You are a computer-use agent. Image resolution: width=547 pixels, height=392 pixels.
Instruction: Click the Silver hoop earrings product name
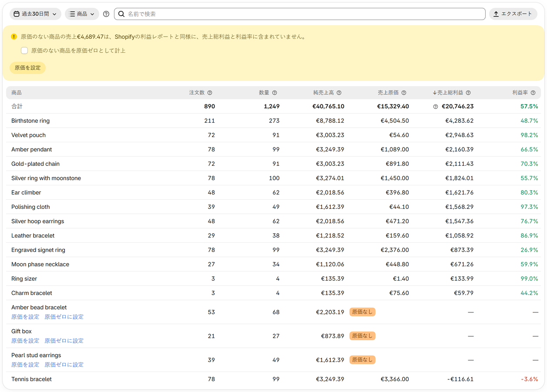pyautogui.click(x=37, y=221)
